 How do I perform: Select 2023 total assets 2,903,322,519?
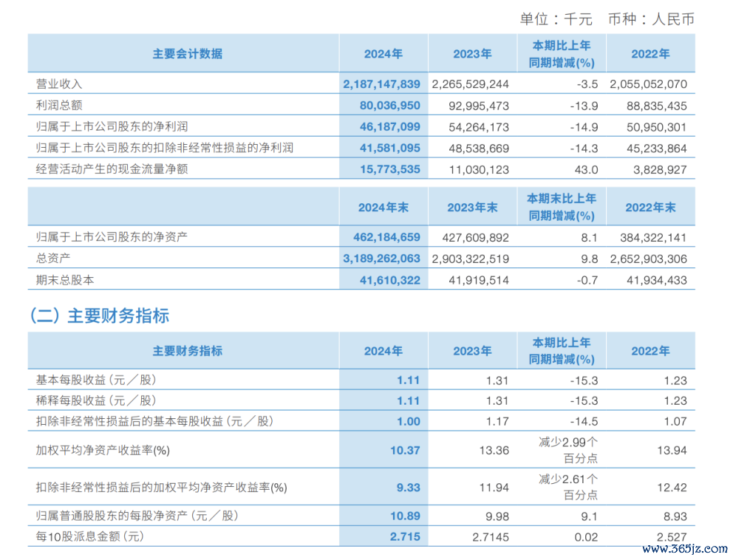(470, 259)
